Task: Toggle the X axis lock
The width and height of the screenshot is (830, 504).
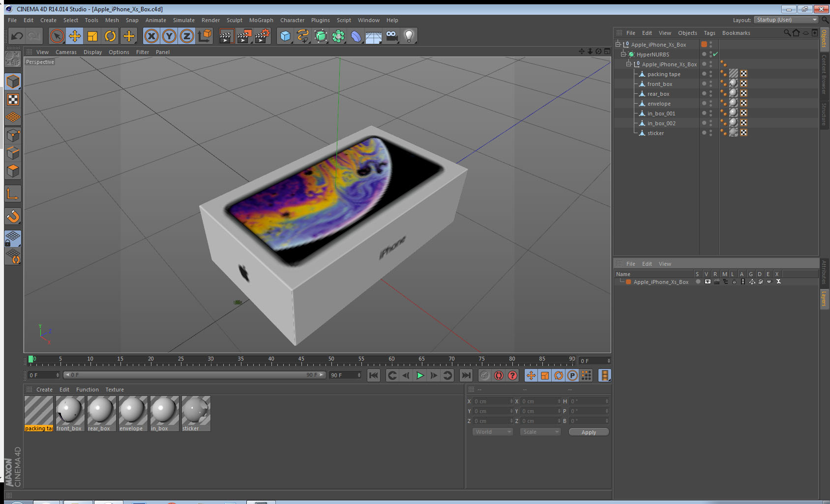Action: (x=151, y=36)
